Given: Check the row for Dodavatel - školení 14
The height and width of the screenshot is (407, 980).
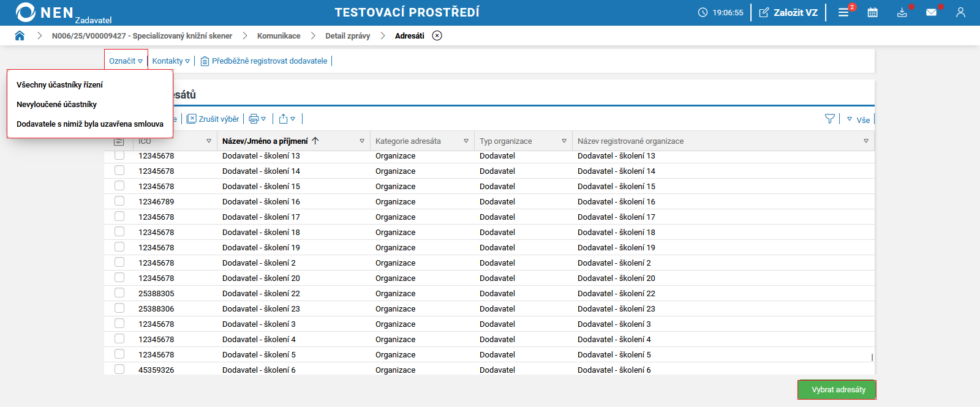Looking at the screenshot, I should coord(119,171).
